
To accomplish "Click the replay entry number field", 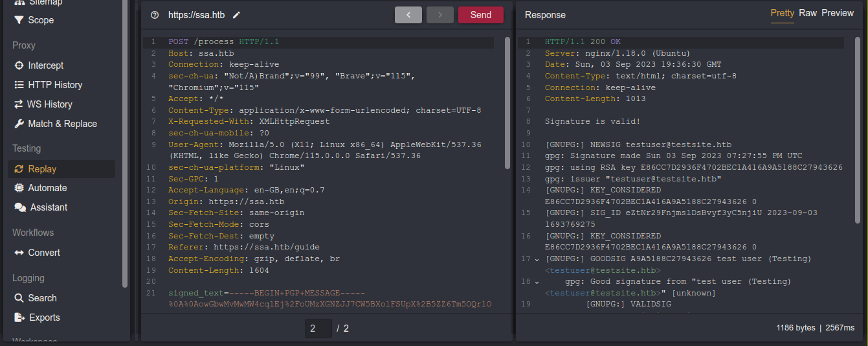I will (318, 329).
